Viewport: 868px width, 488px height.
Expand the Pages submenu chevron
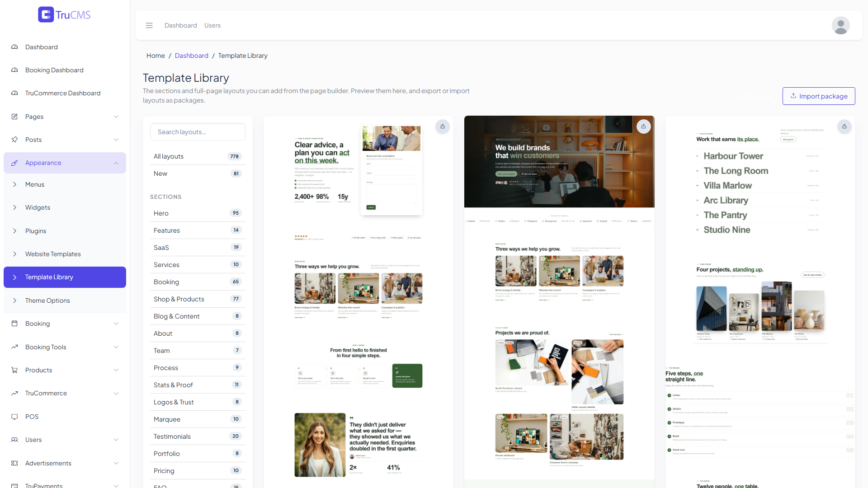pyautogui.click(x=116, y=117)
